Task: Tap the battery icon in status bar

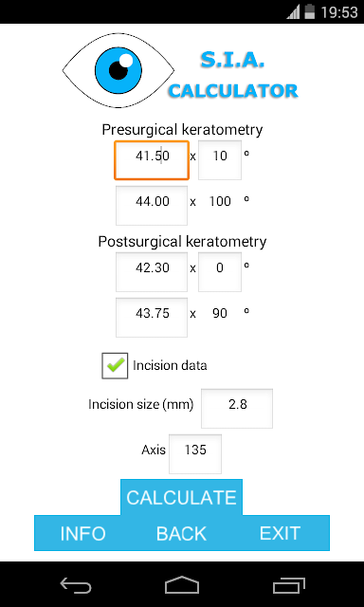Action: pos(309,11)
